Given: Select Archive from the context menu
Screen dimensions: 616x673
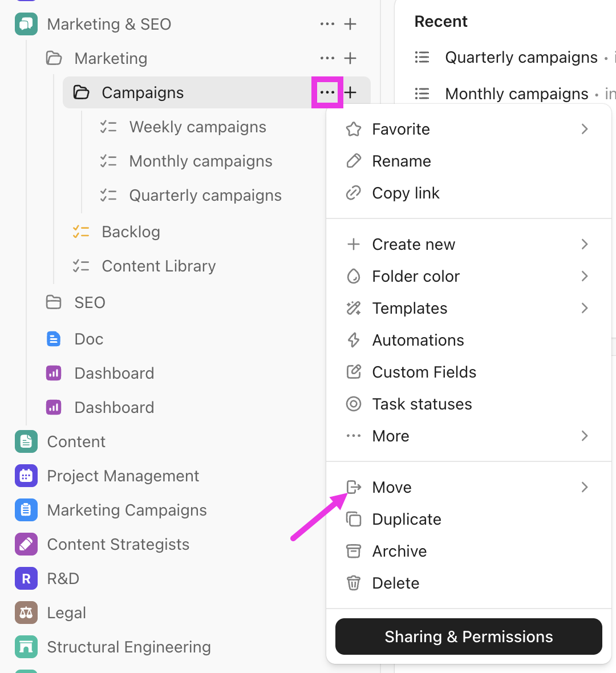Looking at the screenshot, I should tap(399, 551).
